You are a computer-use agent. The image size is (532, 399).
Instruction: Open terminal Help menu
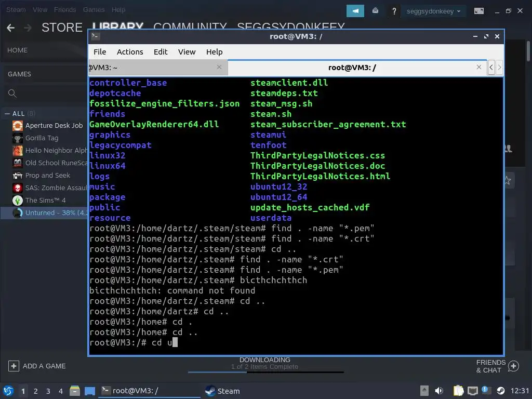[215, 52]
